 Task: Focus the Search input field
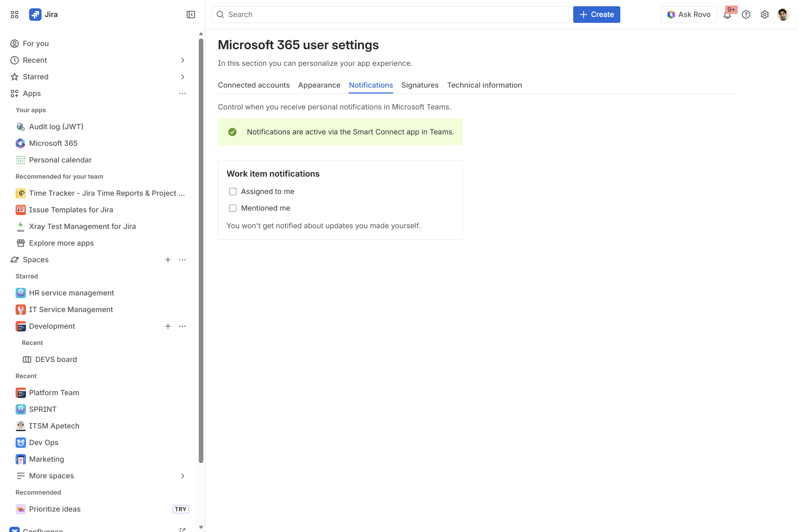pos(390,15)
